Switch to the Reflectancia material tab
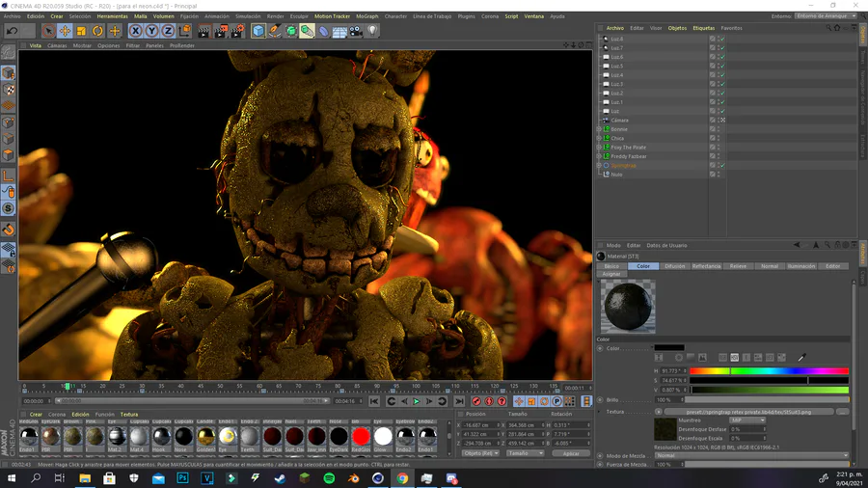This screenshot has height=488, width=868. pyautogui.click(x=706, y=266)
